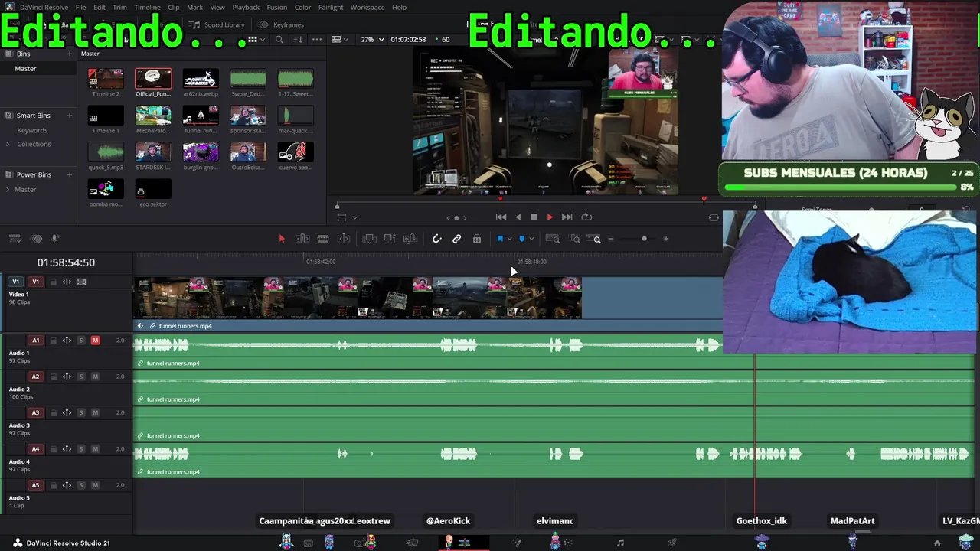The image size is (980, 551).
Task: Jump to last frame in viewer
Action: pos(567,217)
